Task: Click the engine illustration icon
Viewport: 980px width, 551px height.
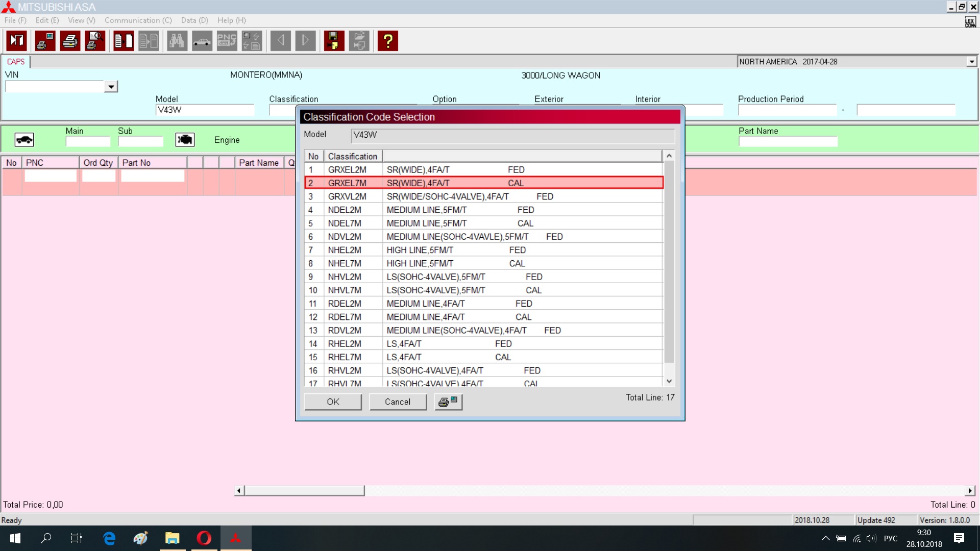Action: (x=185, y=139)
